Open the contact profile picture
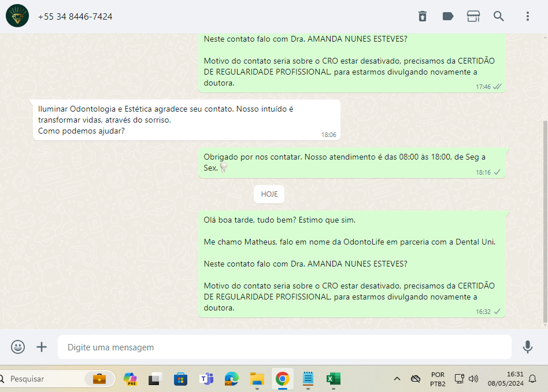The width and height of the screenshot is (548, 392). (17, 16)
